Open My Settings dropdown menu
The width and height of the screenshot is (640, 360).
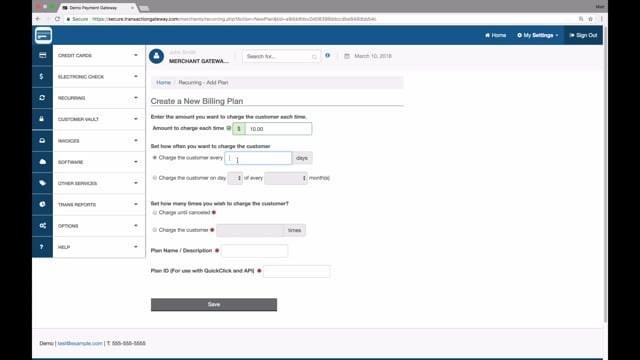click(x=538, y=35)
